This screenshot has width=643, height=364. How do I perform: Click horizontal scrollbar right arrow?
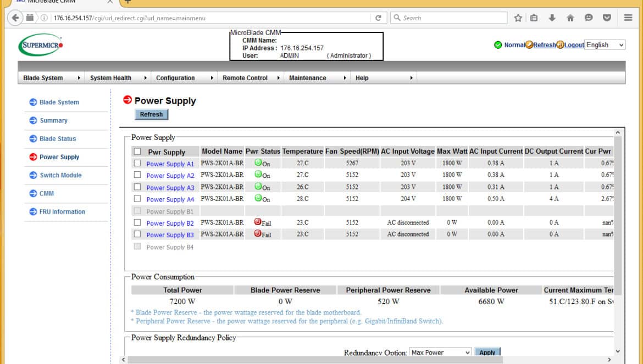point(609,360)
